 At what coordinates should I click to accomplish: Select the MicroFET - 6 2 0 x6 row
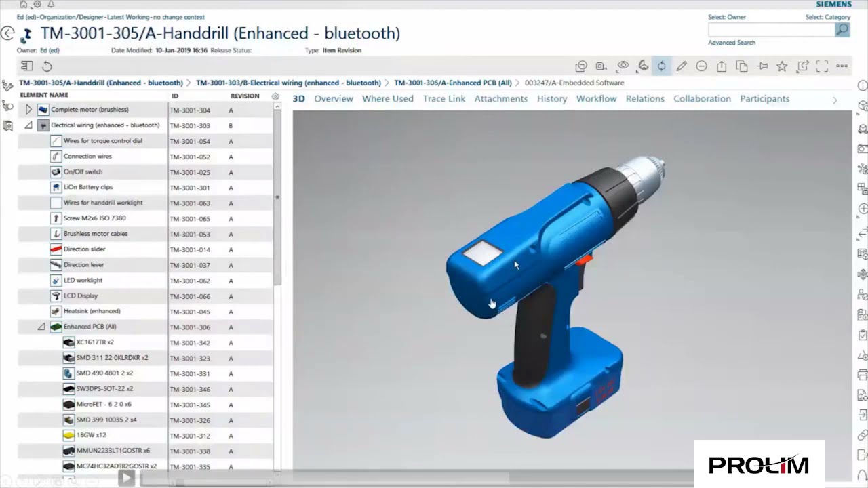(x=146, y=405)
